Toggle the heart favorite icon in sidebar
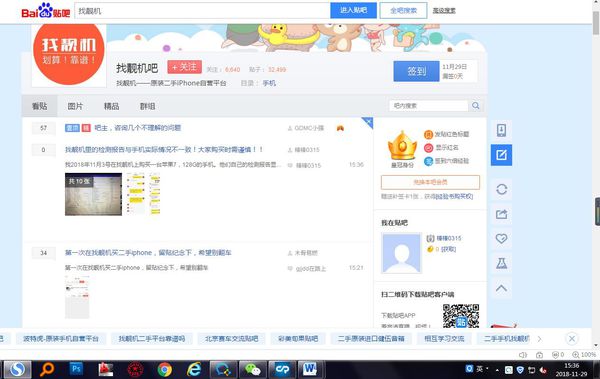The width and height of the screenshot is (600, 379). click(501, 239)
